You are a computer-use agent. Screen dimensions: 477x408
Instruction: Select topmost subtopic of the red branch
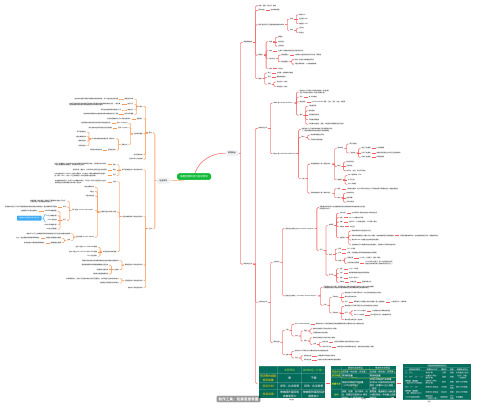point(248,42)
